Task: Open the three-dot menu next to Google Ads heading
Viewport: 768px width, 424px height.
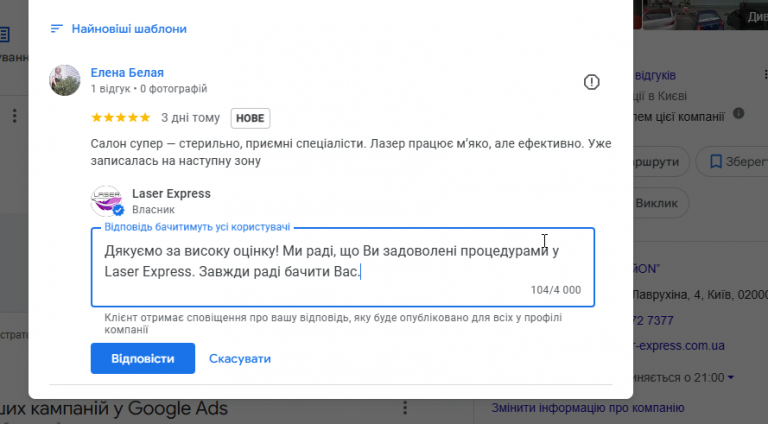Action: click(405, 408)
